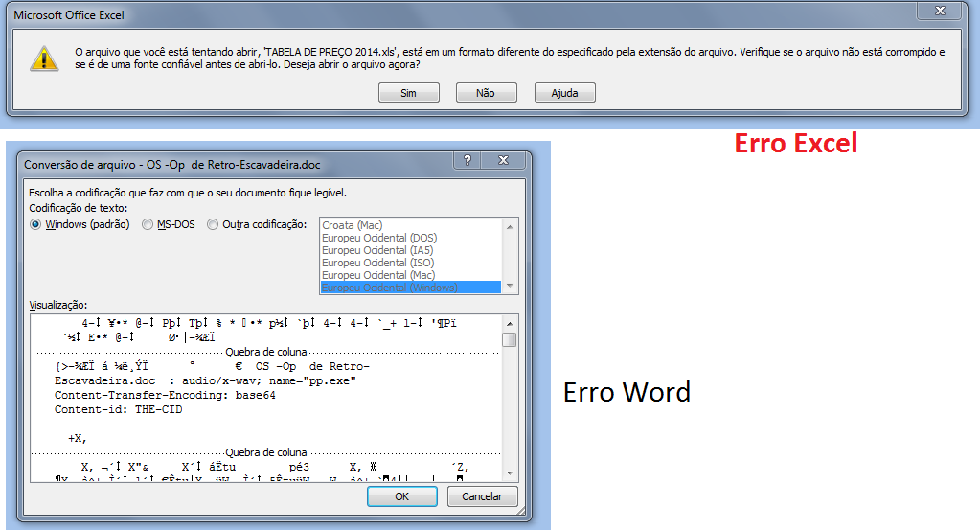The image size is (980, 530).
Task: Click the dialog resize grip corner
Action: pyautogui.click(x=521, y=511)
